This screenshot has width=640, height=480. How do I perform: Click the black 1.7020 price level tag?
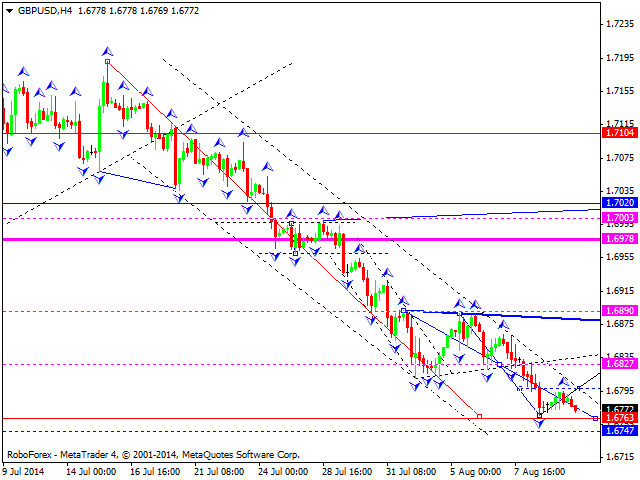coord(619,203)
